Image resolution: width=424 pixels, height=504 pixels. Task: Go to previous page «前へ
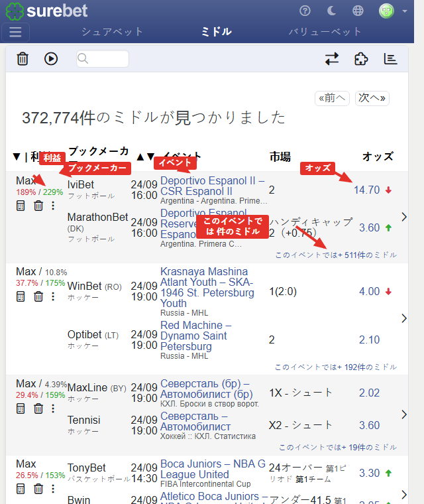[x=332, y=97]
